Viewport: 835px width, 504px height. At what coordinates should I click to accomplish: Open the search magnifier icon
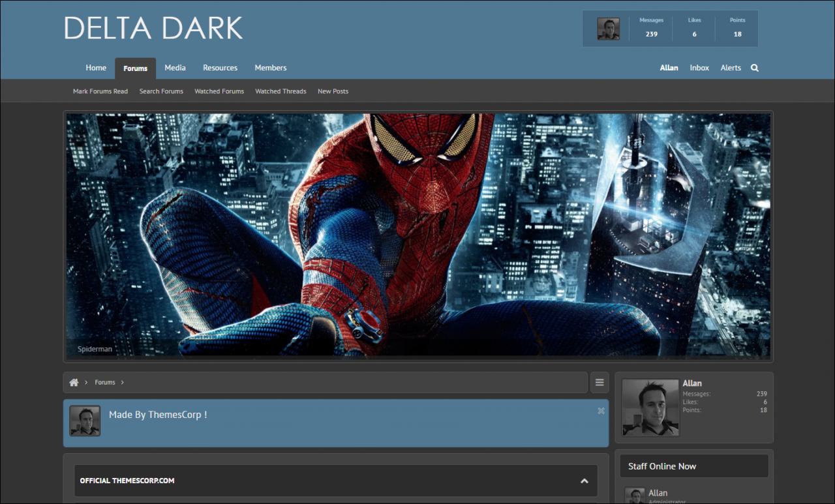pyautogui.click(x=755, y=68)
